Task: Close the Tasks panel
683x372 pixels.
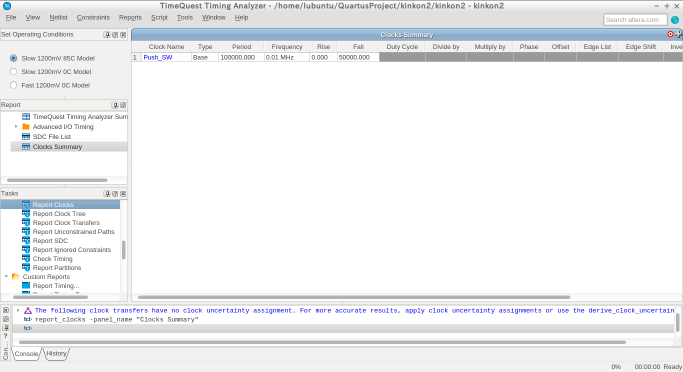Action: pyautogui.click(x=123, y=193)
